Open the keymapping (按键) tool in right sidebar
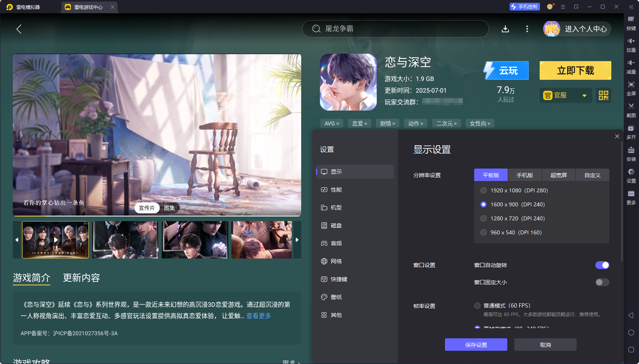Image resolution: width=639 pixels, height=364 pixels. click(x=631, y=23)
